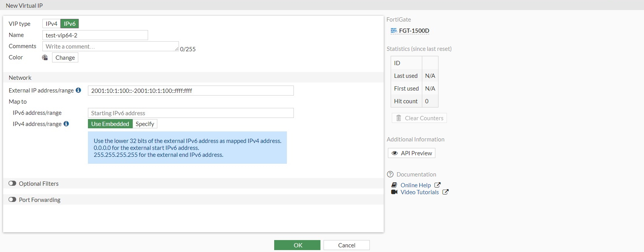The width and height of the screenshot is (644, 252).
Task: Choose Specify for IPv4 address/range
Action: pos(145,124)
